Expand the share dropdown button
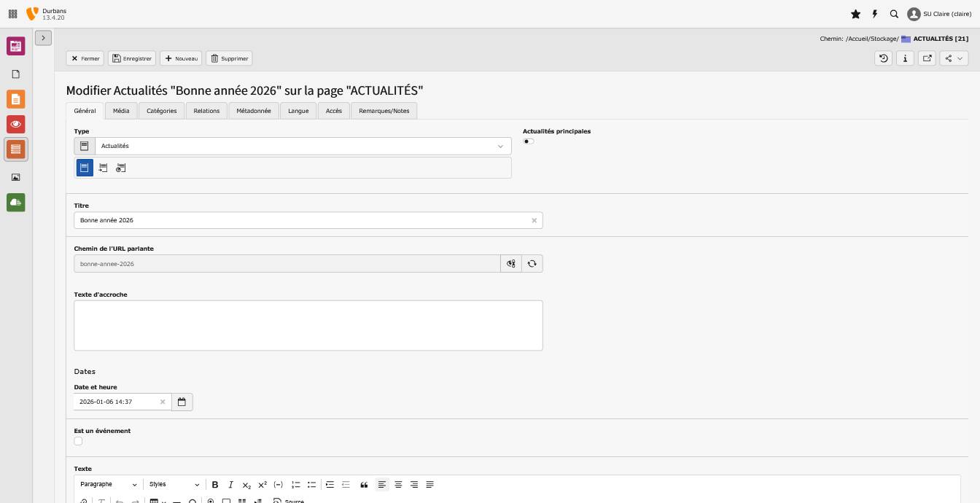 (x=953, y=58)
